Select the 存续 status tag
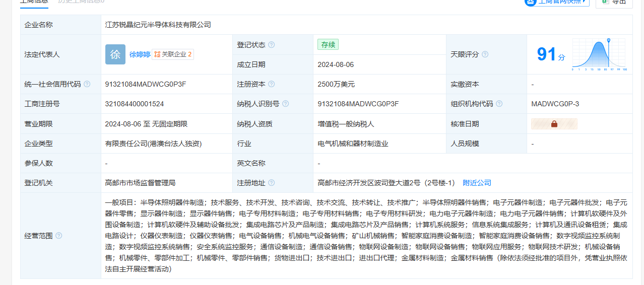The image size is (644, 285). pyautogui.click(x=328, y=45)
